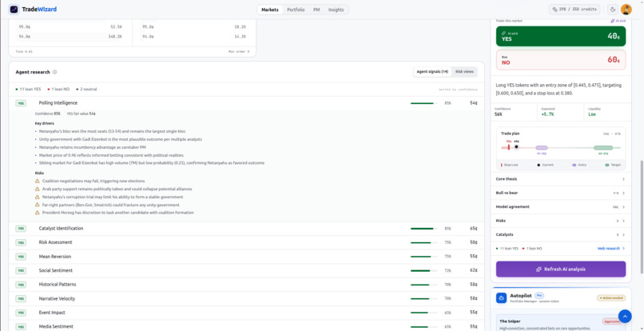Viewport: 644px width, 331px height.
Task: Click the Event Impact row label
Action: [52, 313]
